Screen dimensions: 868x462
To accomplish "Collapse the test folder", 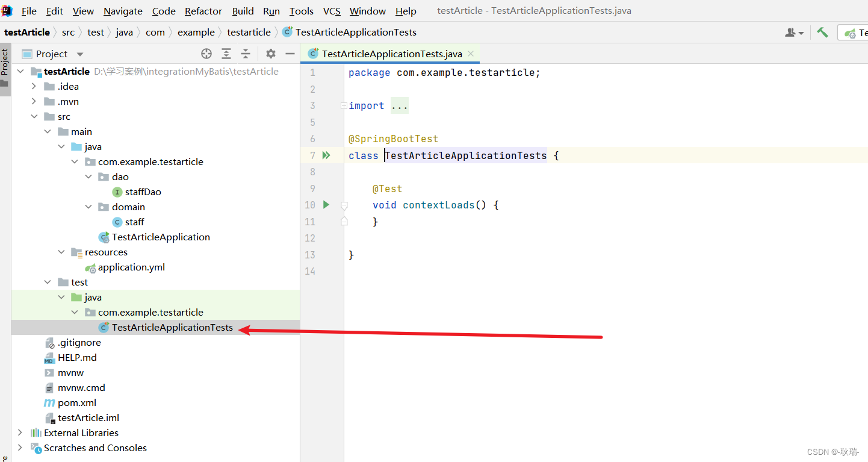I will 48,282.
